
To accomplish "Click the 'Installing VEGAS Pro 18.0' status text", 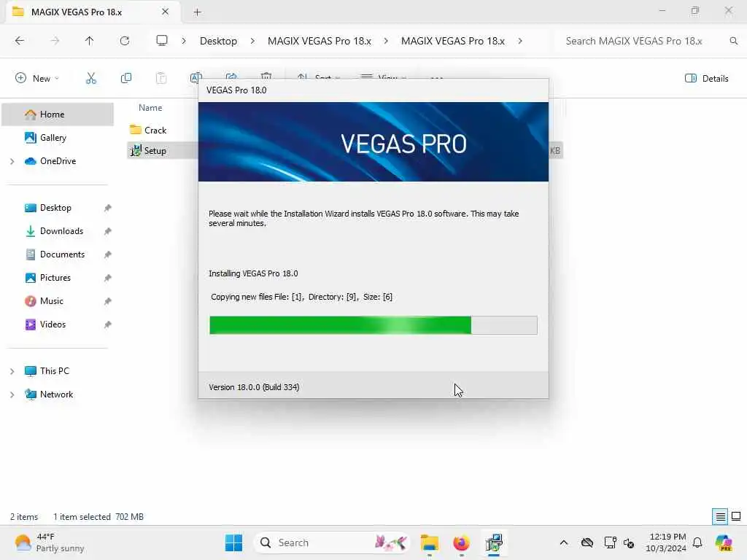I will pyautogui.click(x=253, y=274).
